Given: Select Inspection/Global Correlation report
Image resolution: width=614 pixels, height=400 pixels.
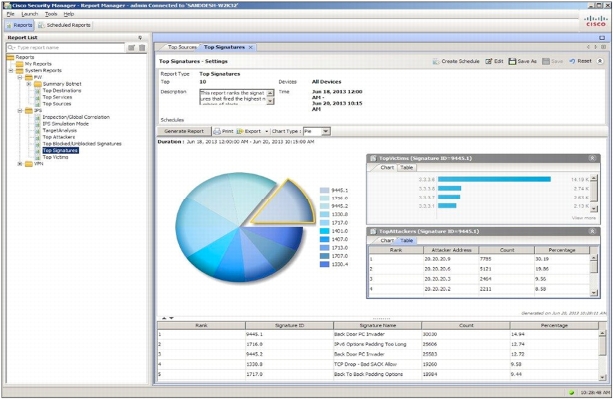Looking at the screenshot, I should click(76, 117).
